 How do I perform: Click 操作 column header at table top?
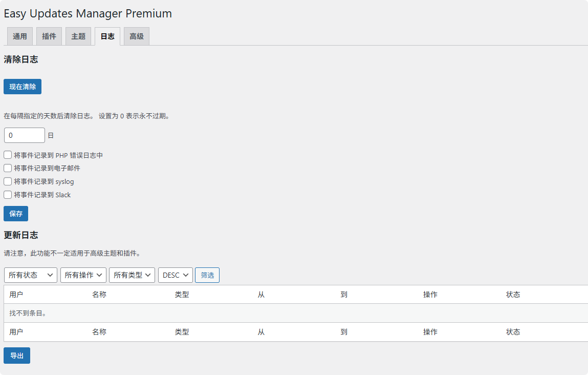pyautogui.click(x=430, y=295)
